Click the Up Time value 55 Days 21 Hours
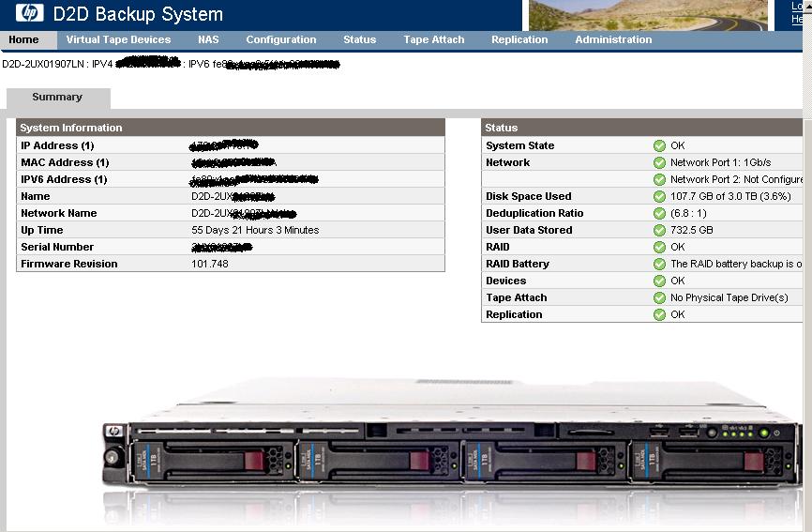The image size is (812, 532). (255, 230)
